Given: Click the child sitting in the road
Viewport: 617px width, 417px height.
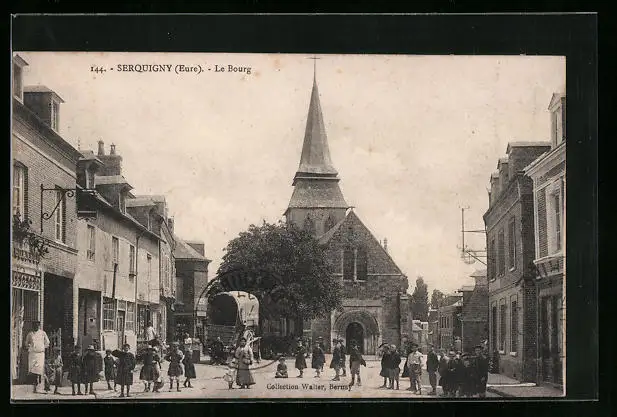Looking at the screenshot, I should (x=281, y=369).
